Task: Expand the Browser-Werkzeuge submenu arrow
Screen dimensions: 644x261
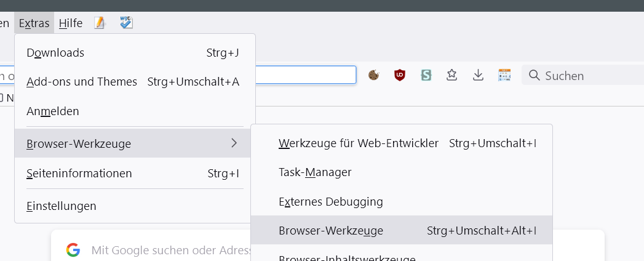Action: pyautogui.click(x=234, y=143)
